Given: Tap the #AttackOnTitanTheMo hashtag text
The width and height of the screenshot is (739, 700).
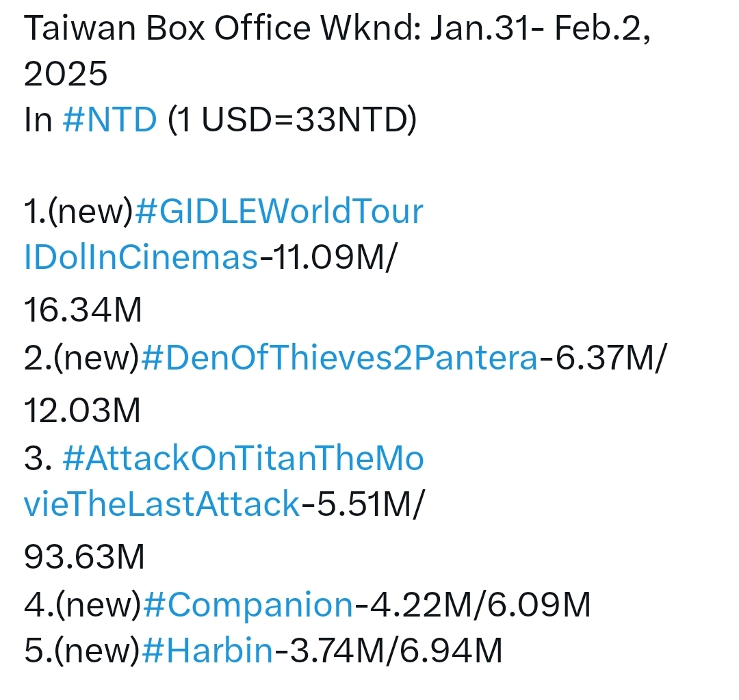Looking at the screenshot, I should coord(243,459).
